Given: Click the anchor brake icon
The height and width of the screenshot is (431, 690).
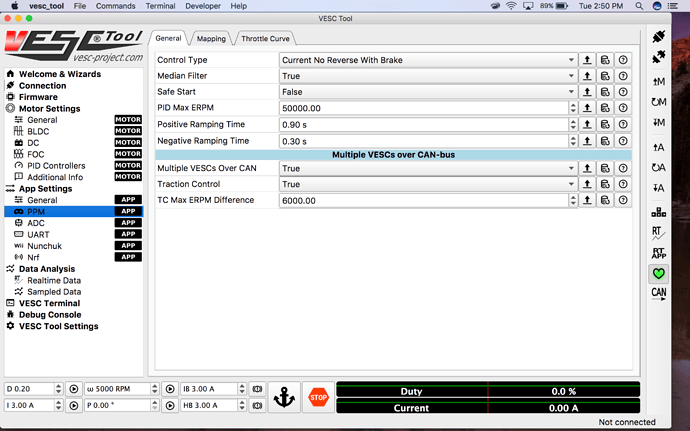Looking at the screenshot, I should coord(283,396).
